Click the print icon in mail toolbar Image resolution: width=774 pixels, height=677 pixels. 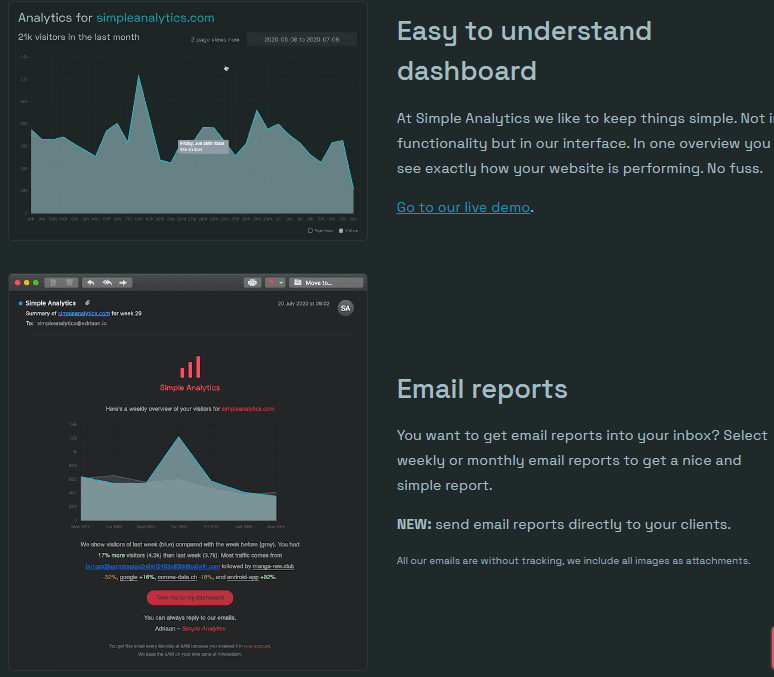coord(252,282)
